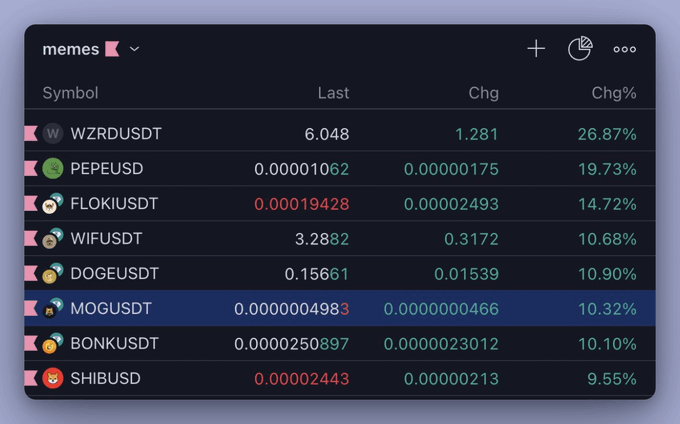The image size is (680, 424).
Task: Open the pie chart advanced view icon
Action: tap(580, 49)
